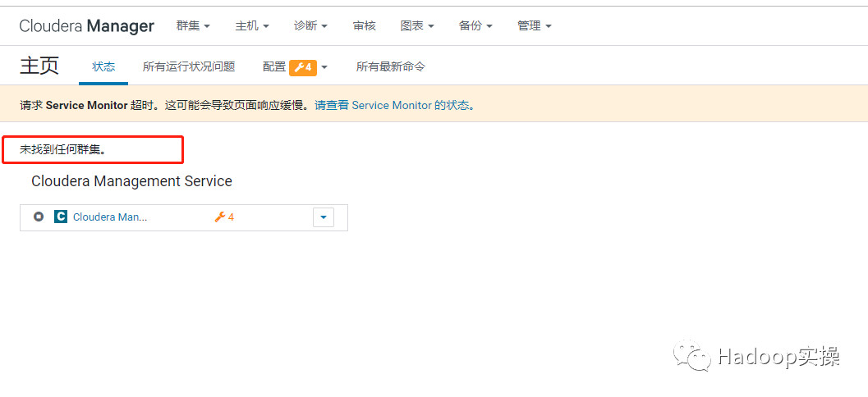Open the 配置 tab
The height and width of the screenshot is (397, 868).
tap(274, 67)
